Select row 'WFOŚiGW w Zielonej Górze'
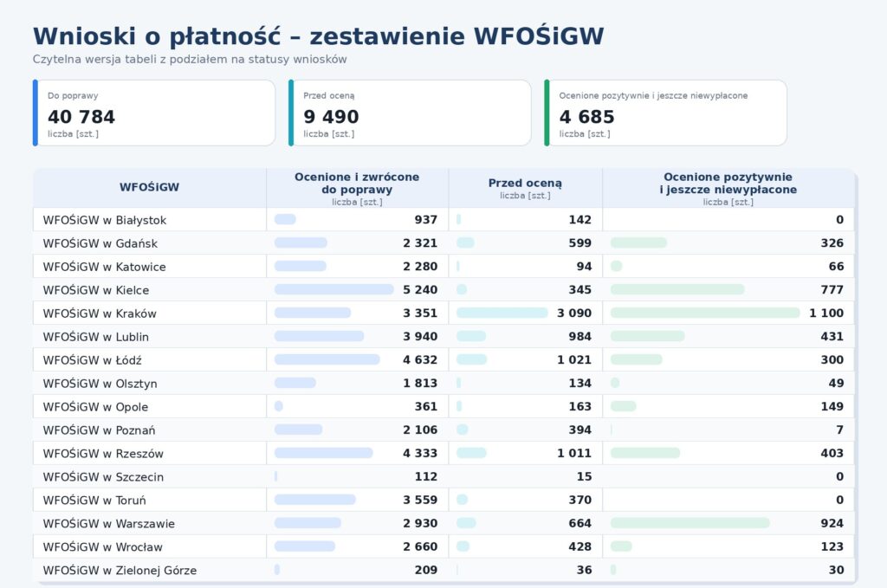887x588 pixels. (443, 570)
